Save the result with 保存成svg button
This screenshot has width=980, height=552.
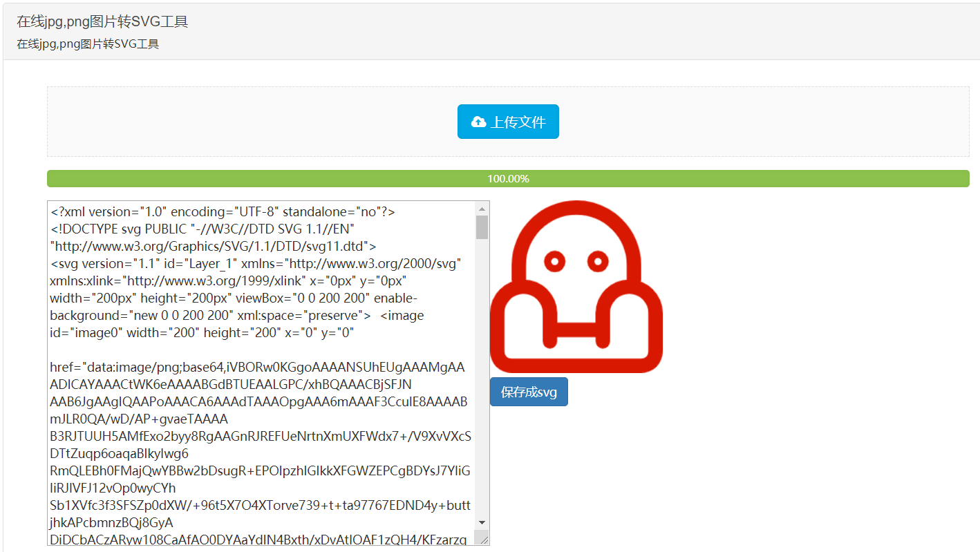pyautogui.click(x=529, y=392)
